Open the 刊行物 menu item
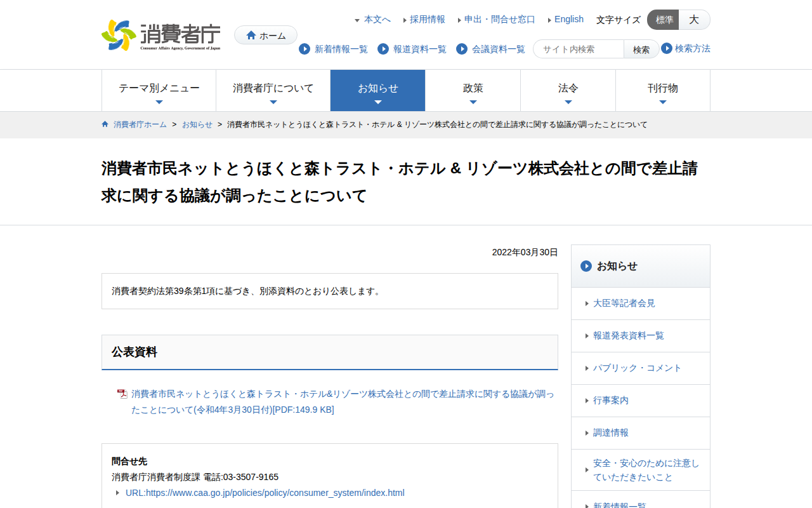Image resolution: width=812 pixels, height=508 pixels. coord(663,90)
